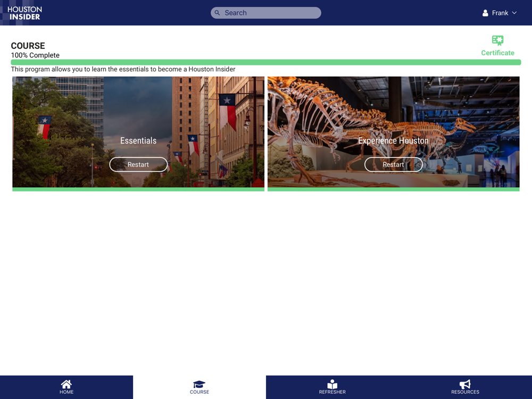Click the house Home icon
Screen dimensions: 532x399
[66, 384]
